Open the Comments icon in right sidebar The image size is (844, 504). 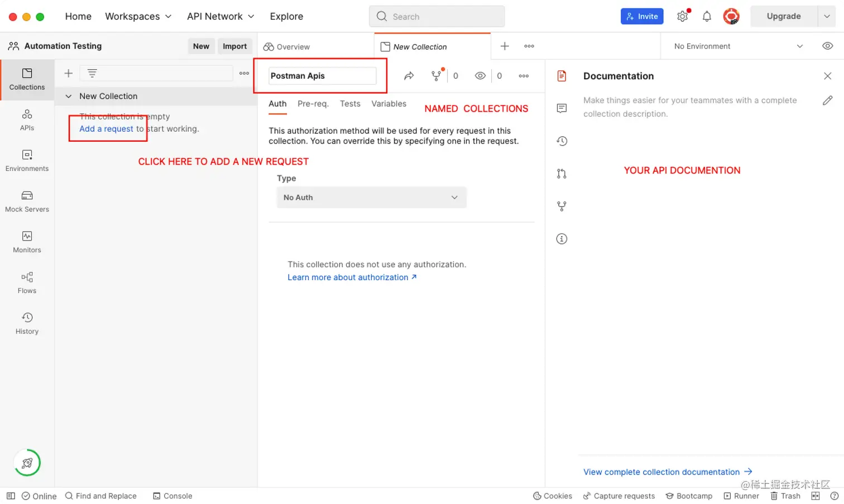point(562,108)
